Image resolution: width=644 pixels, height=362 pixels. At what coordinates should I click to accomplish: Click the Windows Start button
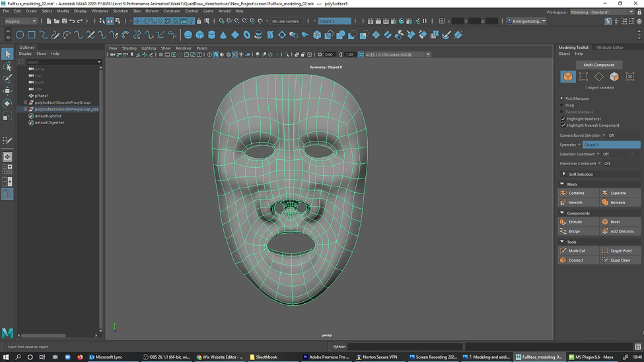pyautogui.click(x=6, y=357)
